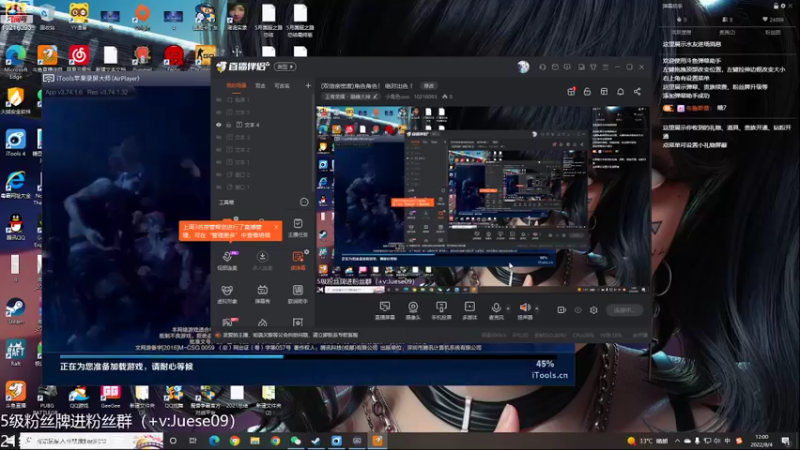This screenshot has height=450, width=800.
Task: Select the first scene tab (orange underlined)
Action: coord(236,86)
